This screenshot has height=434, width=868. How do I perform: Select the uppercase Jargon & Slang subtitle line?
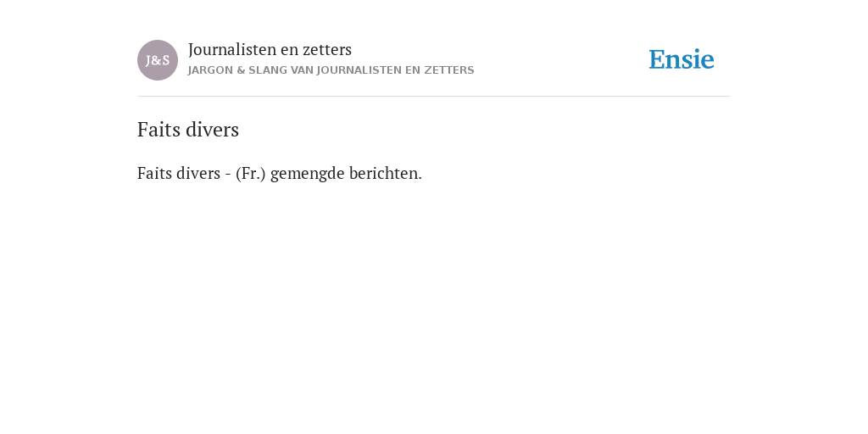point(331,70)
